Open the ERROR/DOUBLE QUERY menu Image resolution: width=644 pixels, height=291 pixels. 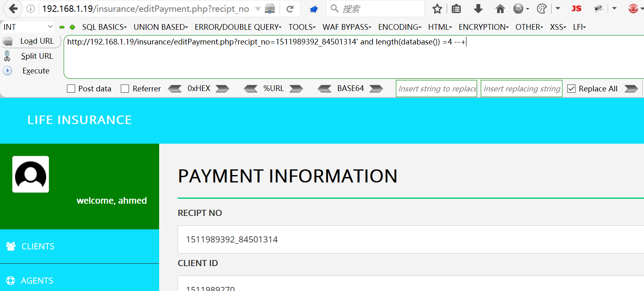(238, 27)
